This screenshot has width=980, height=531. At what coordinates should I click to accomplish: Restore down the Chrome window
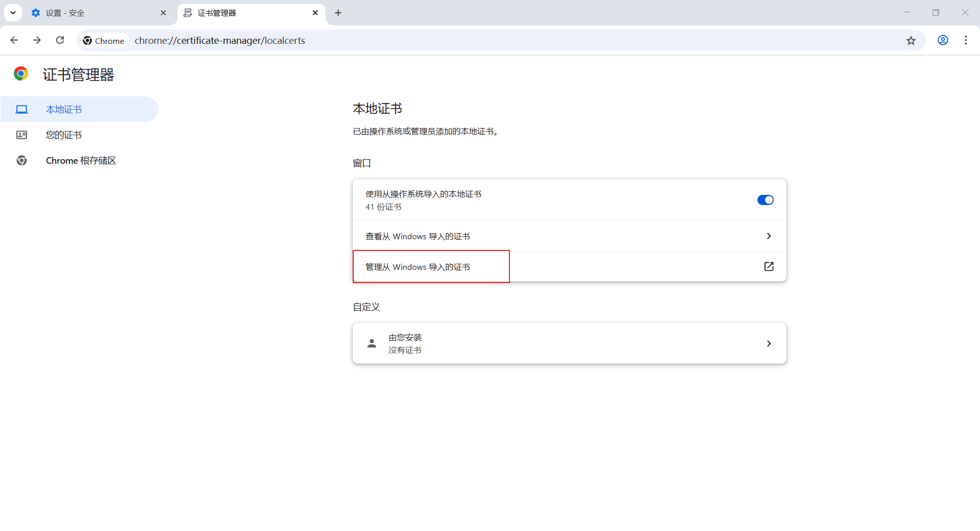point(936,13)
